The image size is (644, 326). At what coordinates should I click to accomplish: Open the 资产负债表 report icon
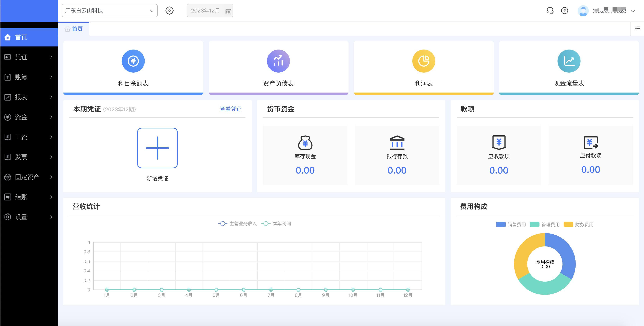(278, 61)
